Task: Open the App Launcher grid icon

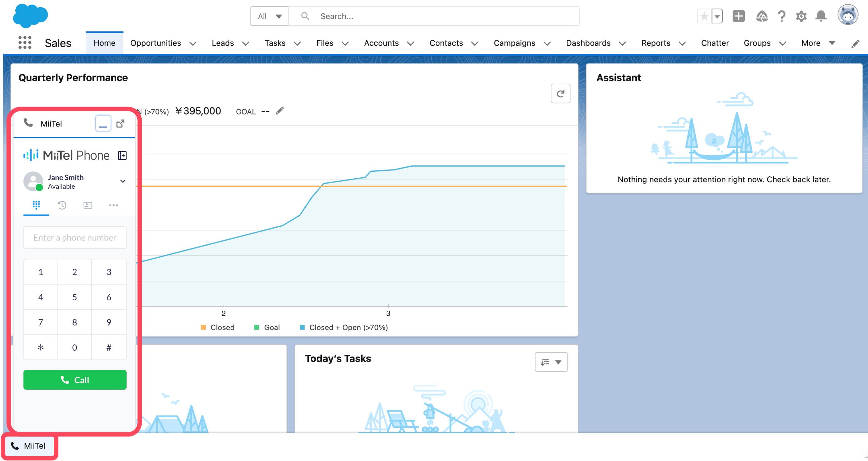Action: click(25, 42)
